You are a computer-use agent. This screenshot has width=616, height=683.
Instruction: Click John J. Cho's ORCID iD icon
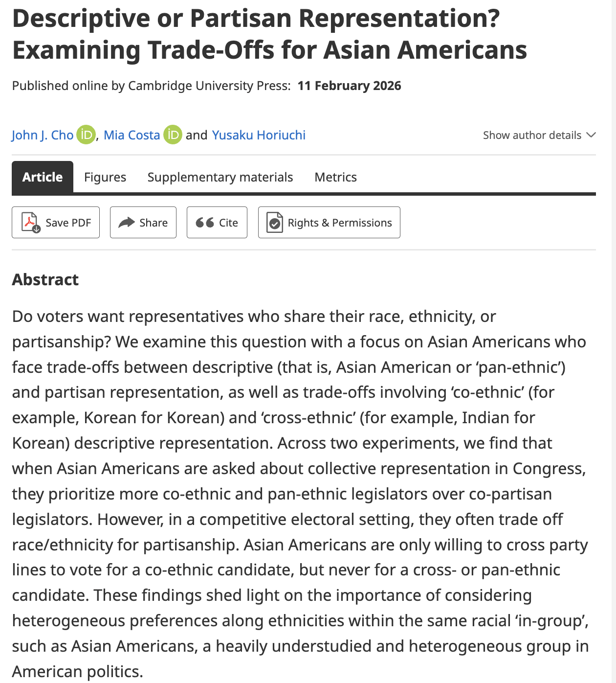(86, 135)
